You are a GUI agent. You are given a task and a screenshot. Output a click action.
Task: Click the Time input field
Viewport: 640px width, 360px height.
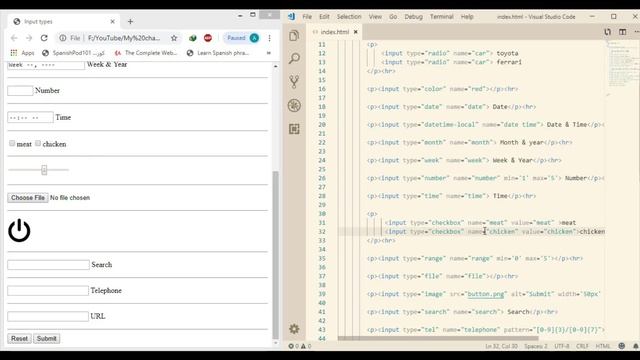(x=30, y=118)
